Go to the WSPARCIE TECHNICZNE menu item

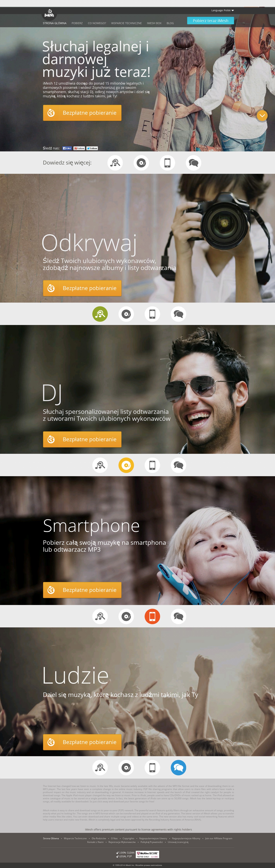click(x=126, y=23)
